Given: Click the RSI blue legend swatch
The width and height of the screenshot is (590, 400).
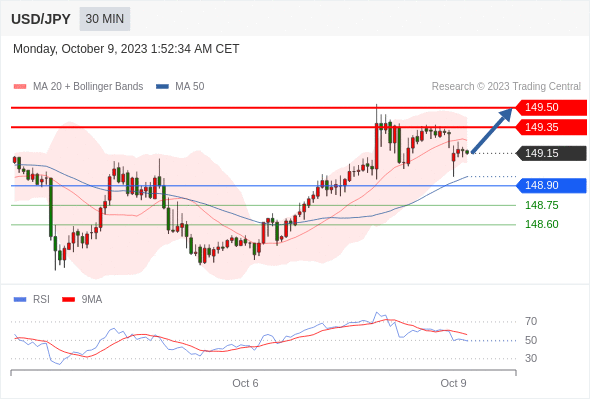Looking at the screenshot, I should (x=20, y=300).
